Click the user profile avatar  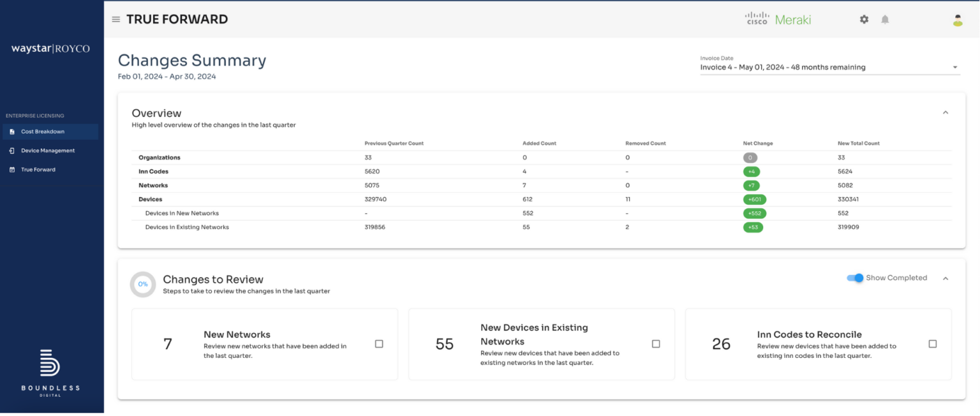(x=956, y=19)
